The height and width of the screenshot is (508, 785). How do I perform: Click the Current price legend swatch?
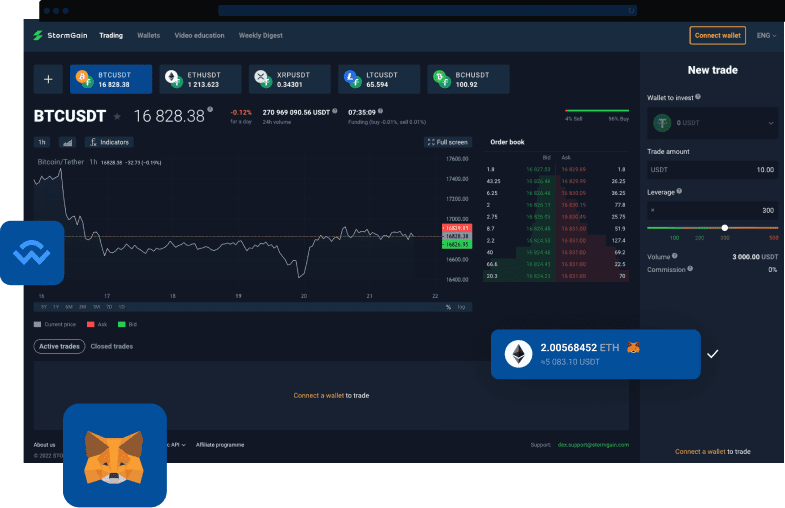(38, 324)
